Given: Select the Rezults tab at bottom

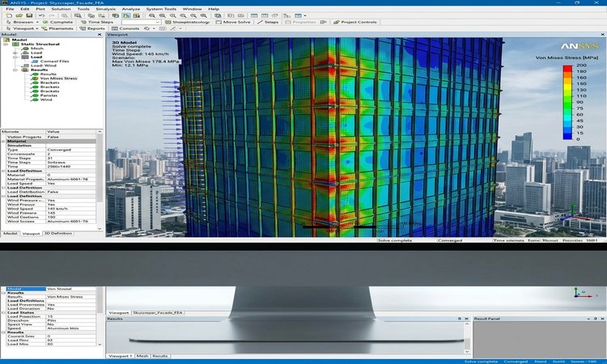Looking at the screenshot, I should pos(160,356).
